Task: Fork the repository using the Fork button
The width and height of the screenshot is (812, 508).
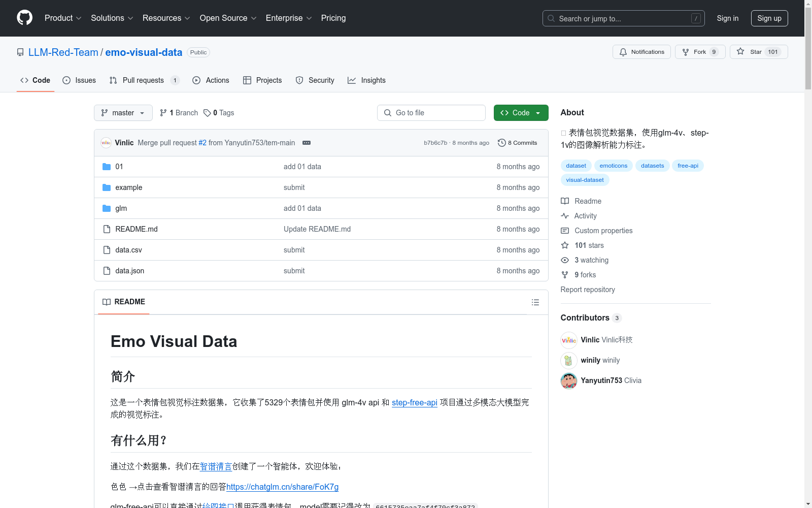Action: (700, 52)
